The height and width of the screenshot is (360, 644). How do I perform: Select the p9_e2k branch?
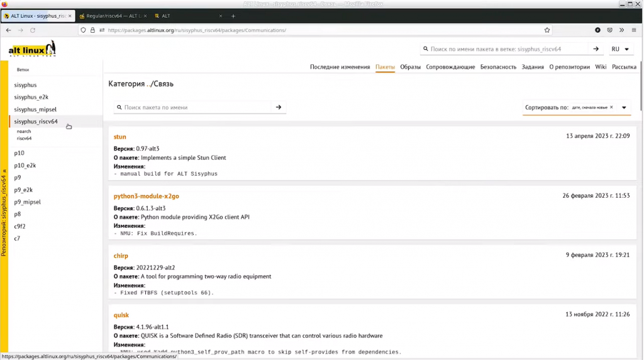click(x=23, y=190)
